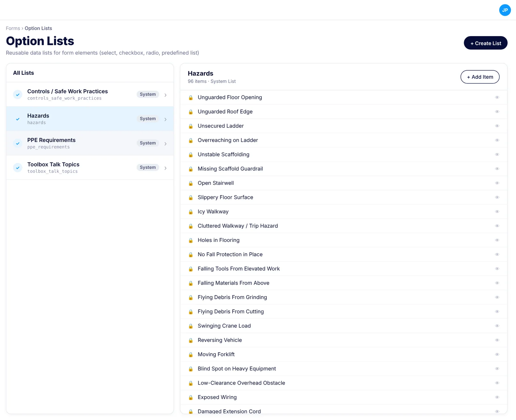Image resolution: width=516 pixels, height=420 pixels.
Task: Click Low-Clearance Overhead Obstacle item text
Action: click(241, 383)
